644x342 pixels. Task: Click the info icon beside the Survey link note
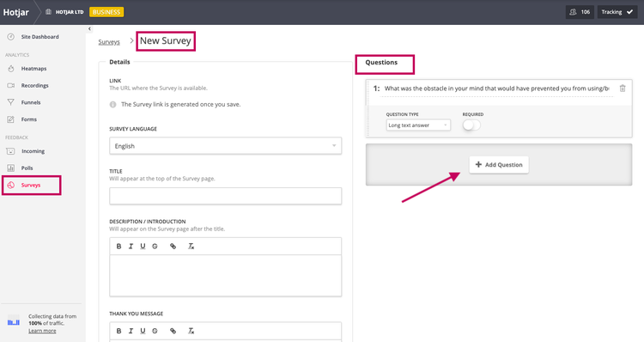coord(113,105)
